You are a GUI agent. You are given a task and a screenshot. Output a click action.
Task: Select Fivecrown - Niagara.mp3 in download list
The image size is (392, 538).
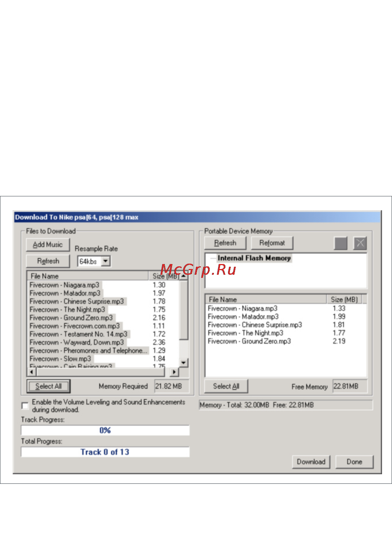coord(65,285)
